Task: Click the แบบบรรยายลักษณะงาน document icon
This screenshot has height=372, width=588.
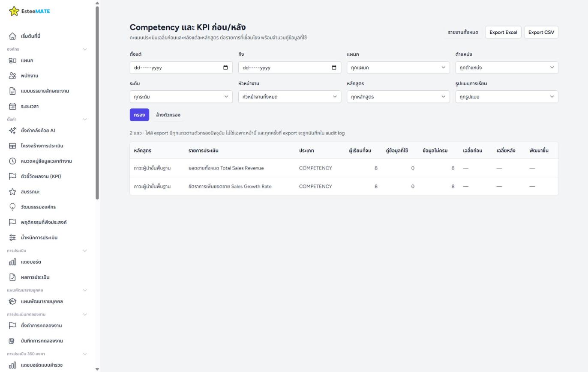Action: (x=12, y=91)
